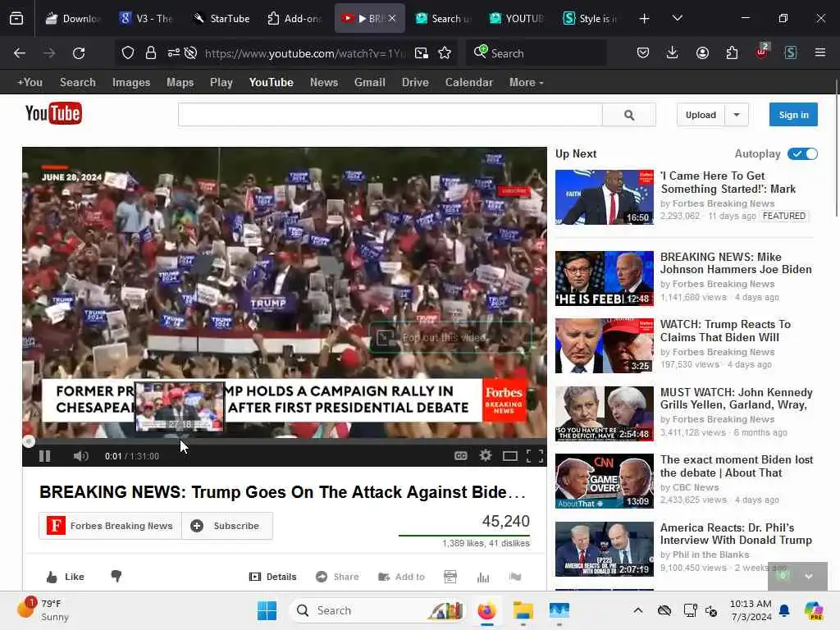The image size is (840, 630).
Task: Turn on closed captions
Action: (461, 456)
